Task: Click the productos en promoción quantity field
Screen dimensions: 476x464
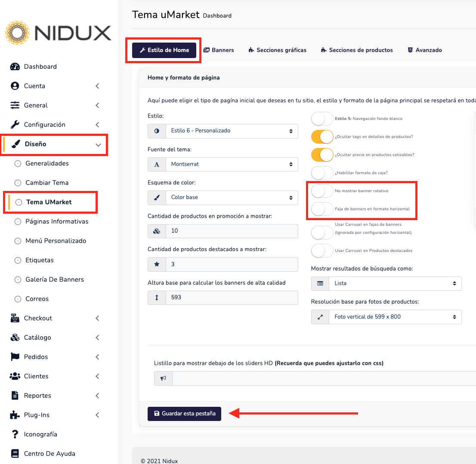Action: coord(232,231)
